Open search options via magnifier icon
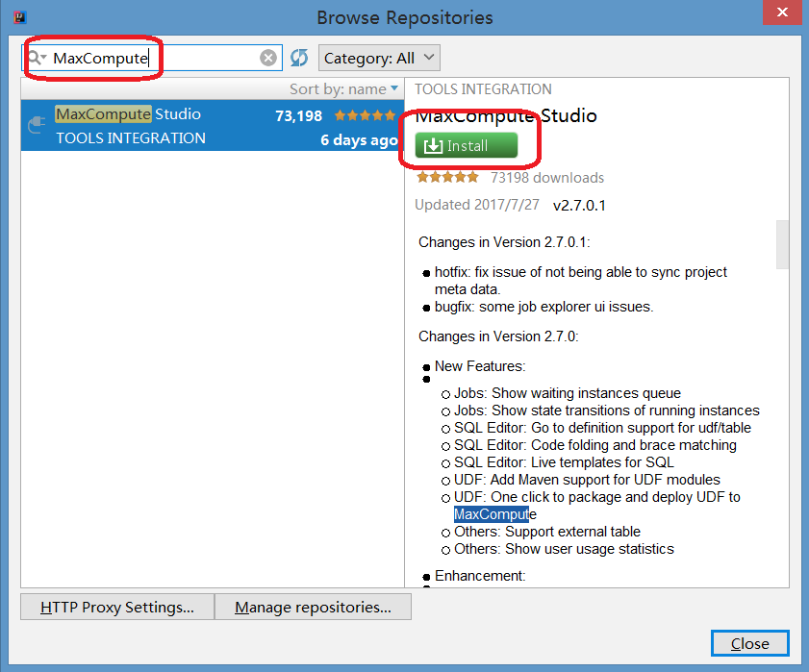The width and height of the screenshot is (809, 672). click(x=38, y=58)
